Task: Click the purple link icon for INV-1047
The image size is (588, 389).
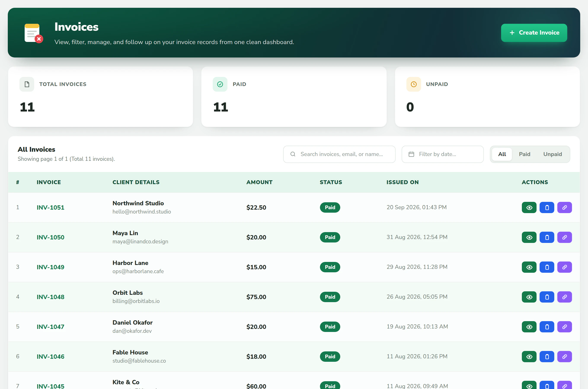Action: click(564, 327)
